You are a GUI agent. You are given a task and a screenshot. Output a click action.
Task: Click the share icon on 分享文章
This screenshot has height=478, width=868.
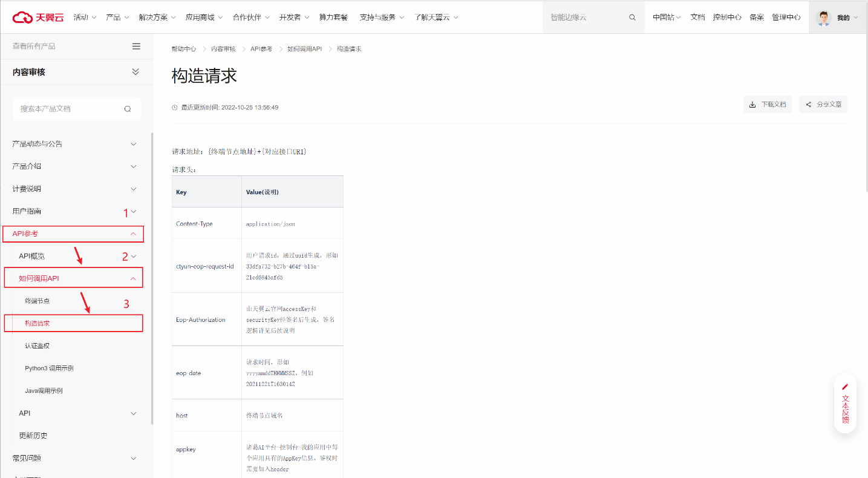click(808, 105)
